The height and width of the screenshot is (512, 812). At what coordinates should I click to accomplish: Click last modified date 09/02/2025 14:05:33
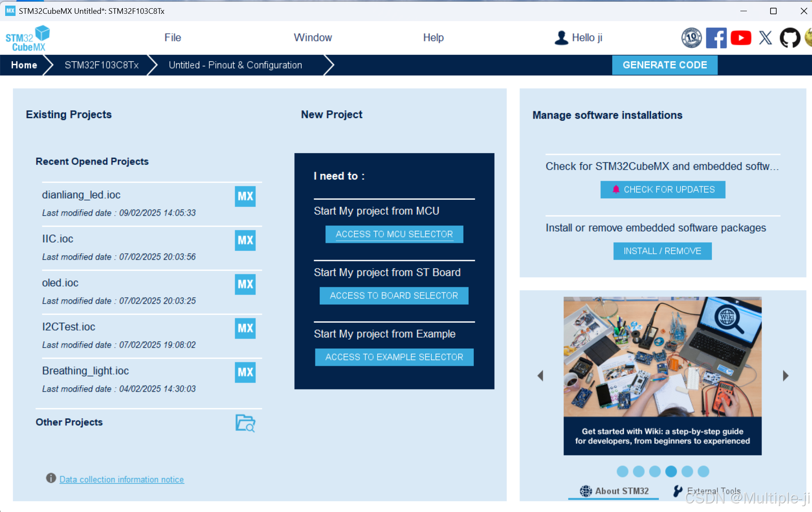pyautogui.click(x=119, y=213)
